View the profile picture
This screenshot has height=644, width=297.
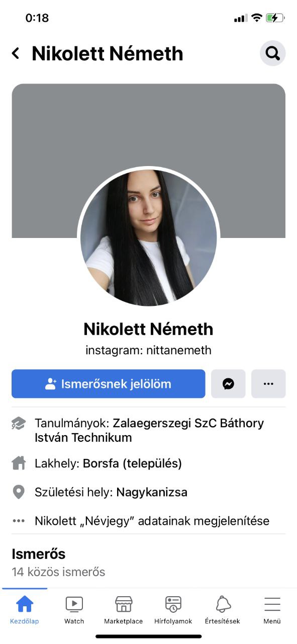coord(149,237)
